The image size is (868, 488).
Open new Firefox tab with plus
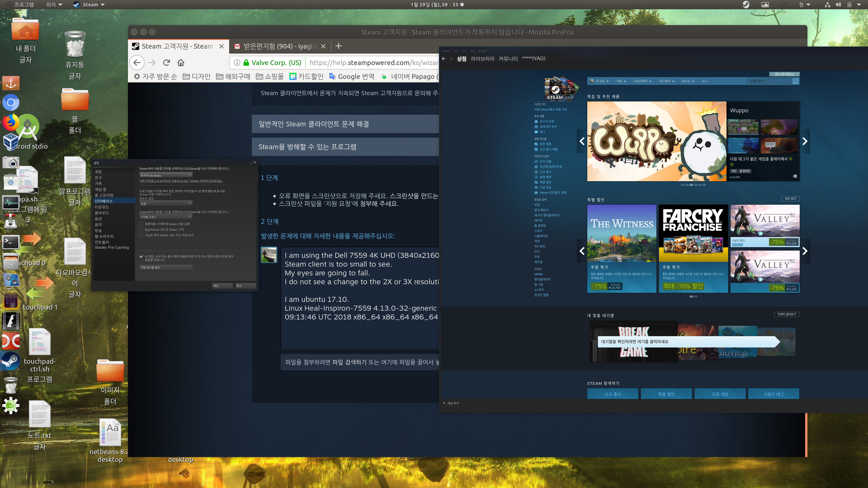tap(339, 46)
